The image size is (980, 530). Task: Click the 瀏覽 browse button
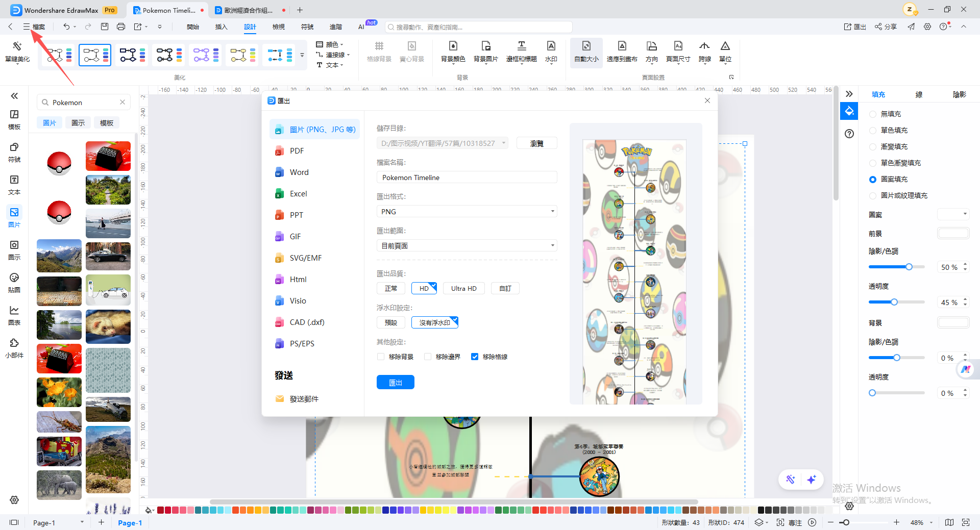tap(537, 143)
